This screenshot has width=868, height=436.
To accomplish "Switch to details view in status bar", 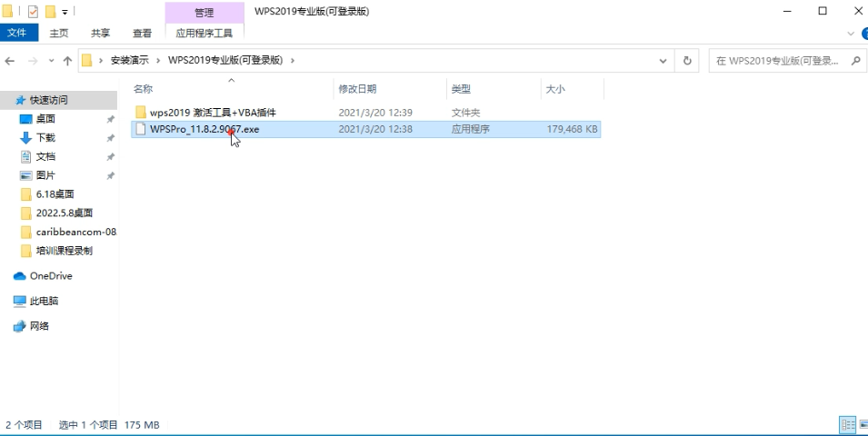I will [x=847, y=425].
